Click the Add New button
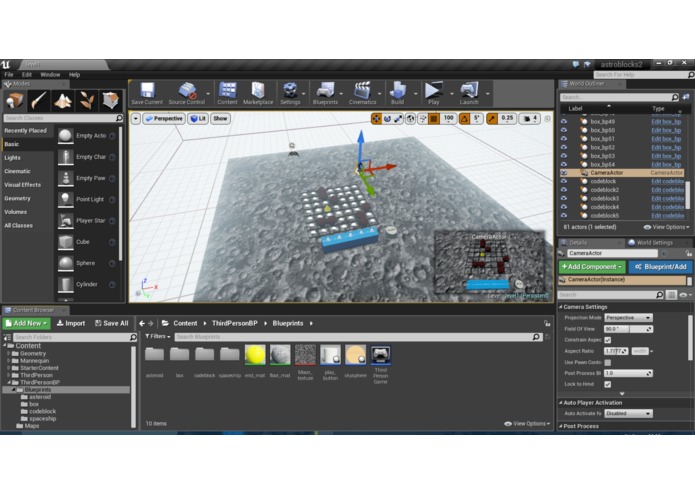 [27, 323]
